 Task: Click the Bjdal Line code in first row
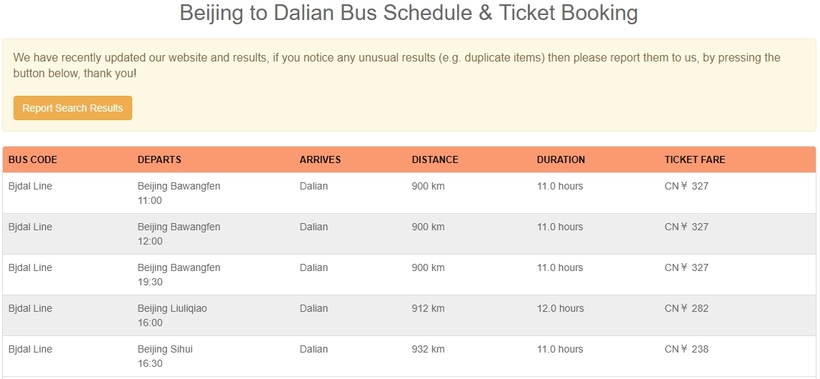click(x=30, y=186)
